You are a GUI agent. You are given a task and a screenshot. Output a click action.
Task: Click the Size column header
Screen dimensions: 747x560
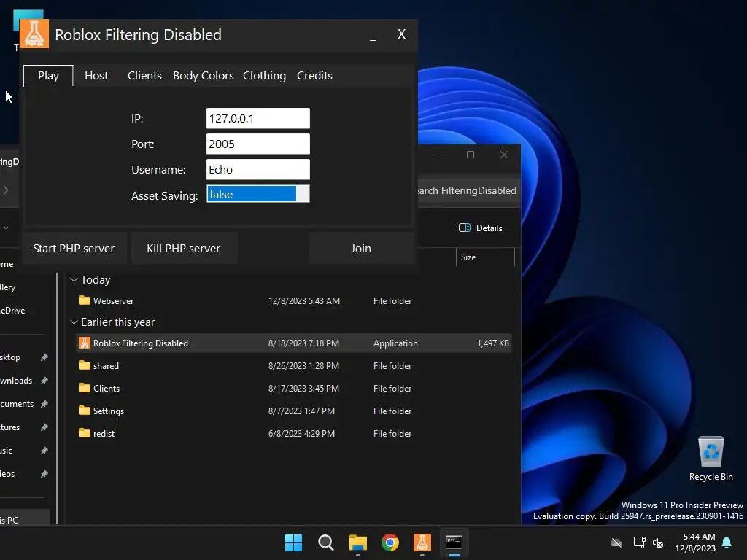tap(485, 257)
